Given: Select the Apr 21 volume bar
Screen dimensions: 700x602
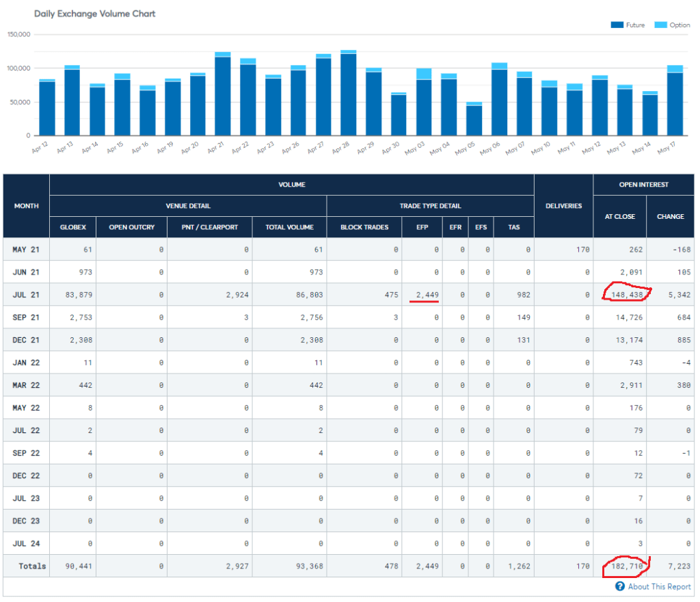Looking at the screenshot, I should [x=222, y=95].
